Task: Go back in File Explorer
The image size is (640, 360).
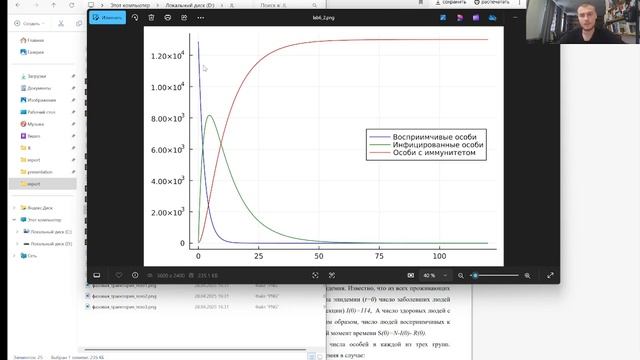Action: (18, 5)
